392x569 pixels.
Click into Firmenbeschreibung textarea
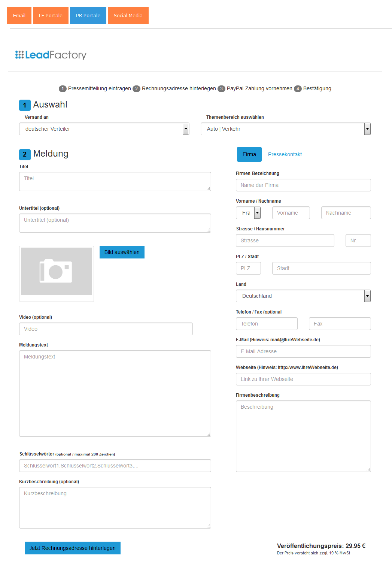pyautogui.click(x=303, y=436)
